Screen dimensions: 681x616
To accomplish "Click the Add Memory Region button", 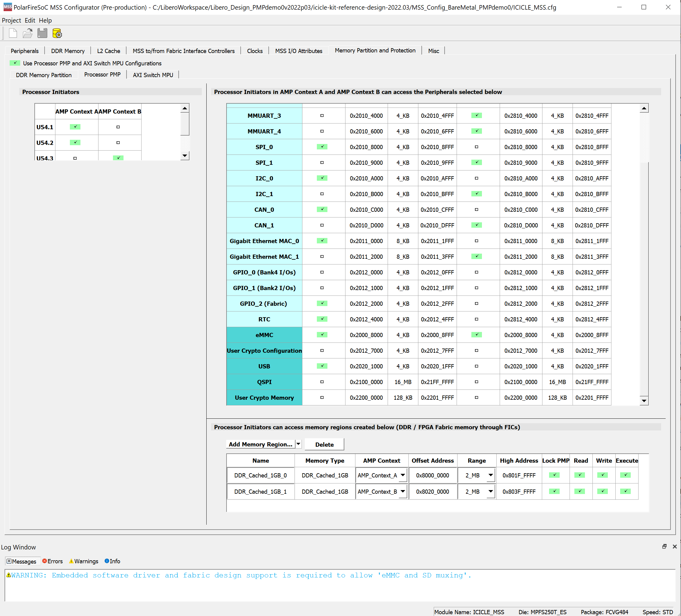I will [261, 444].
